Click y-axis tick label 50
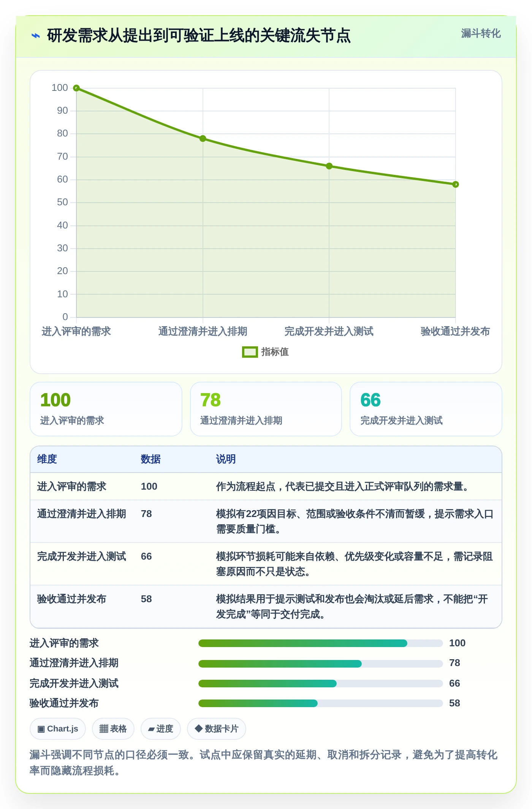This screenshot has width=532, height=809. pos(62,202)
